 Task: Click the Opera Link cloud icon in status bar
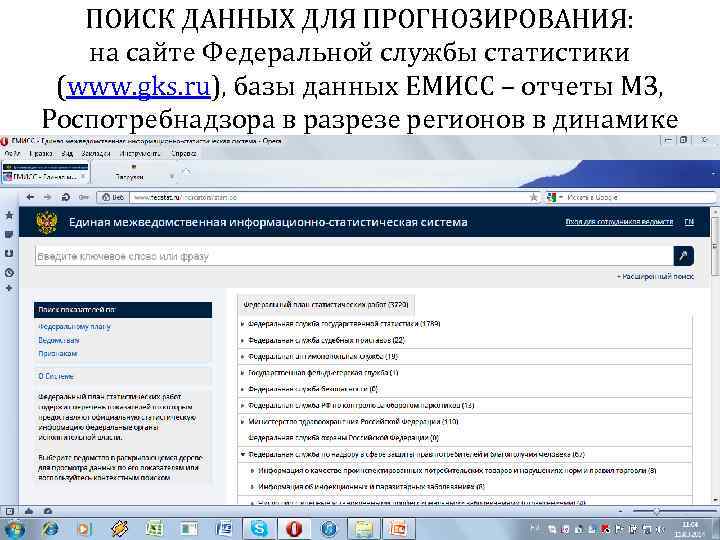(x=28, y=511)
